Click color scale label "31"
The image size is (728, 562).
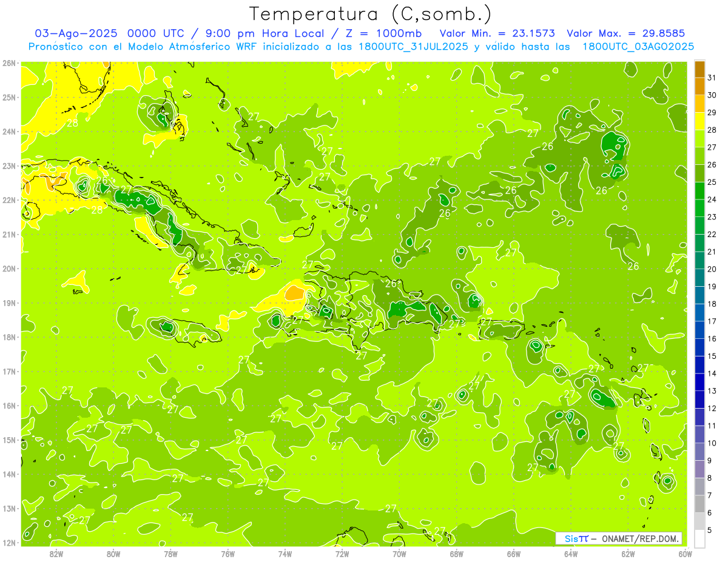tap(712, 78)
